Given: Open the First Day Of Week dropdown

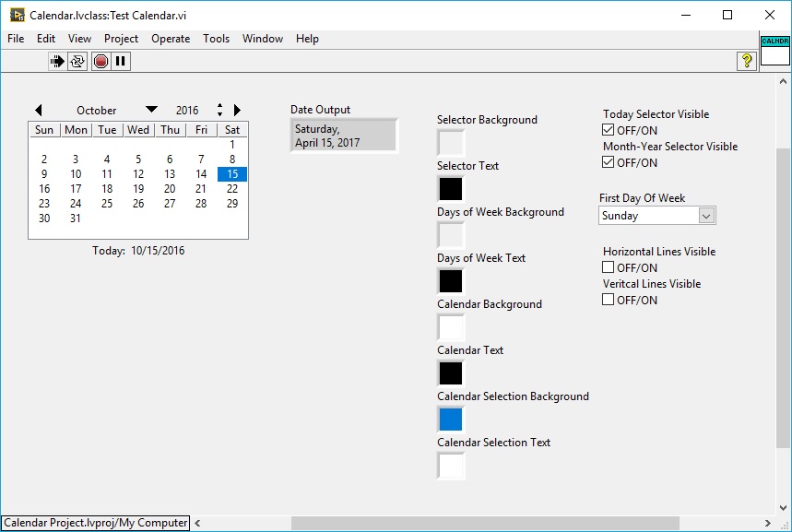Looking at the screenshot, I should point(706,216).
